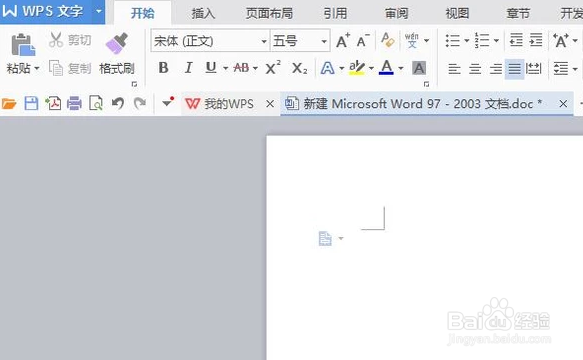Click the 复制 copy button
Image resolution: width=583 pixels, height=360 pixels.
pos(70,68)
